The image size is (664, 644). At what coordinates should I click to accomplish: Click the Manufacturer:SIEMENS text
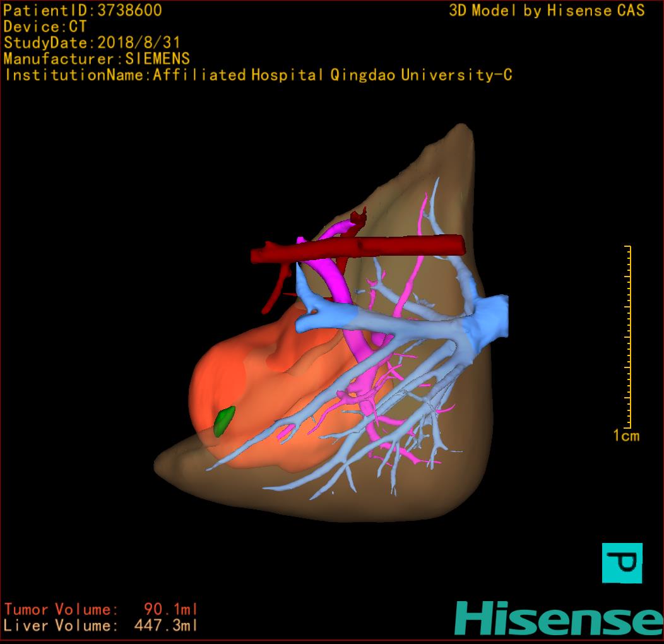pos(97,59)
